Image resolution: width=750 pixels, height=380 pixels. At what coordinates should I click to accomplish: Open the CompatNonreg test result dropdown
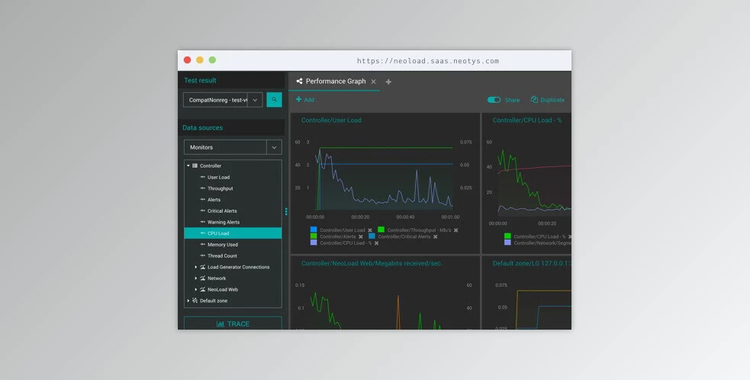pyautogui.click(x=255, y=100)
